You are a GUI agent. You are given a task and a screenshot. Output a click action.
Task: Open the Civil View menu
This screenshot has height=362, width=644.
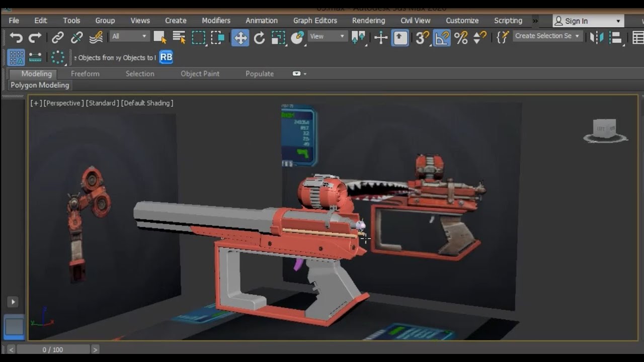pyautogui.click(x=416, y=21)
